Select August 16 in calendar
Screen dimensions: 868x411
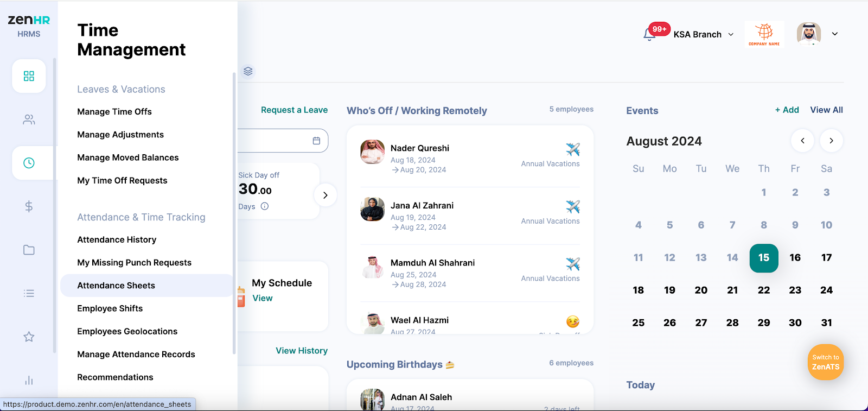[795, 258]
